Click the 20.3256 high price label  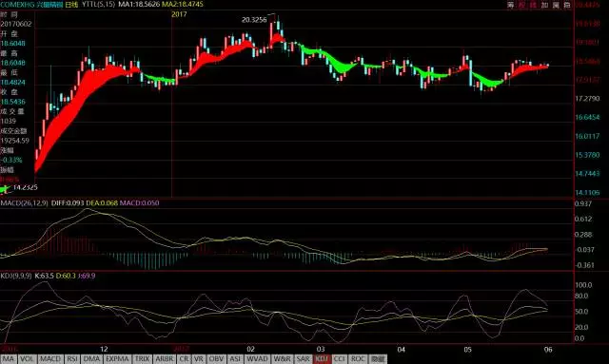[254, 20]
